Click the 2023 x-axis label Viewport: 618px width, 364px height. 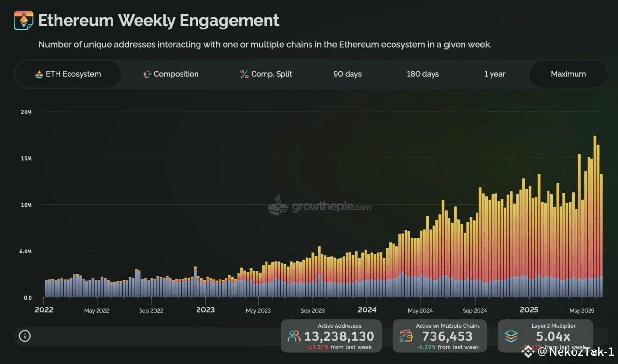[x=205, y=310]
